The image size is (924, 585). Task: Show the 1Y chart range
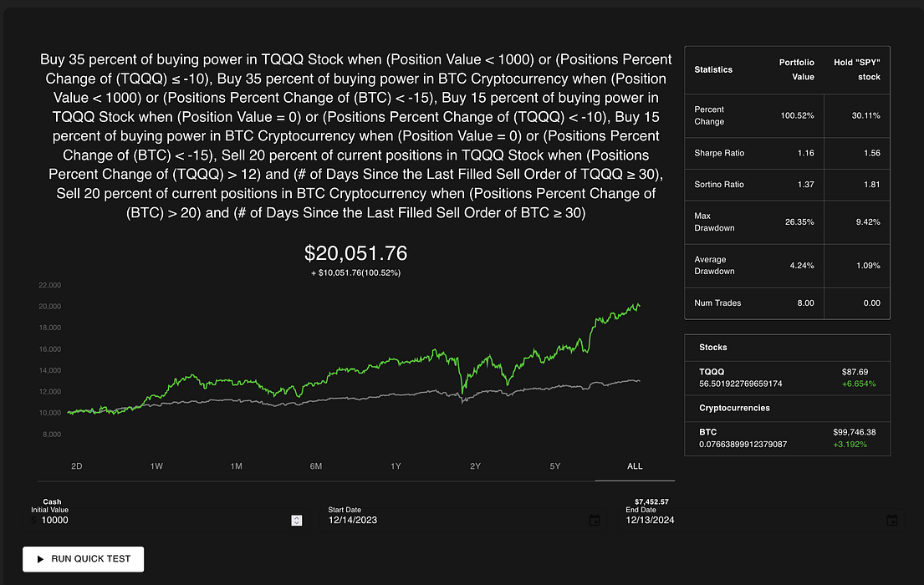[x=396, y=466]
